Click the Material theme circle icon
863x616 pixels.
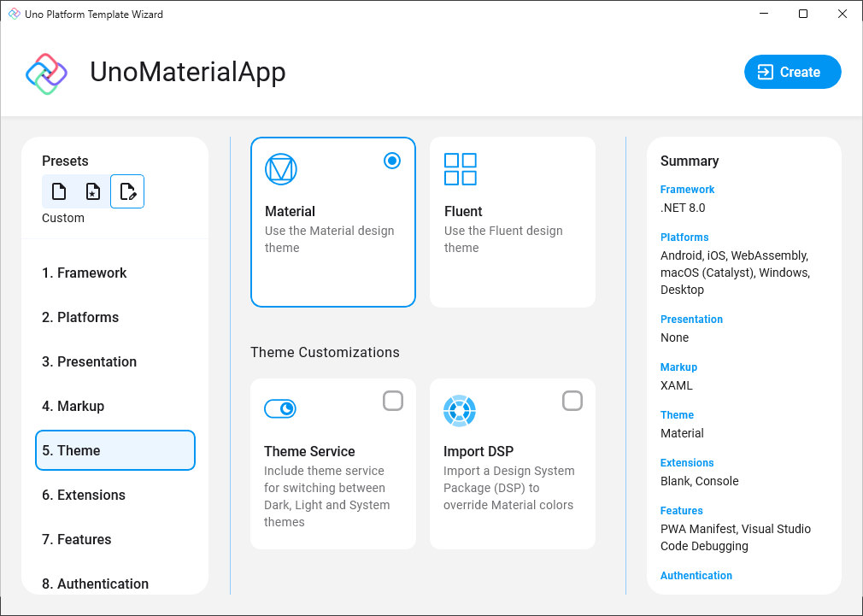click(282, 169)
